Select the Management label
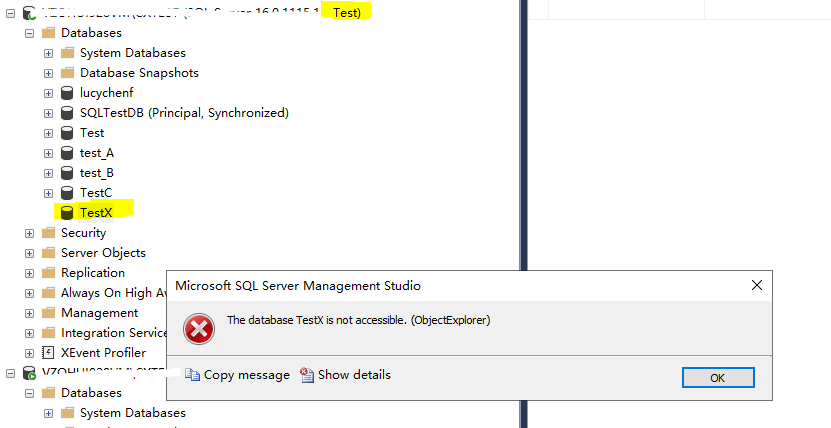The image size is (831, 428). 100,313
